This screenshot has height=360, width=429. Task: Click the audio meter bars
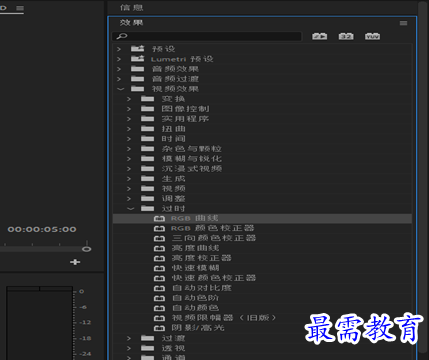click(39, 323)
